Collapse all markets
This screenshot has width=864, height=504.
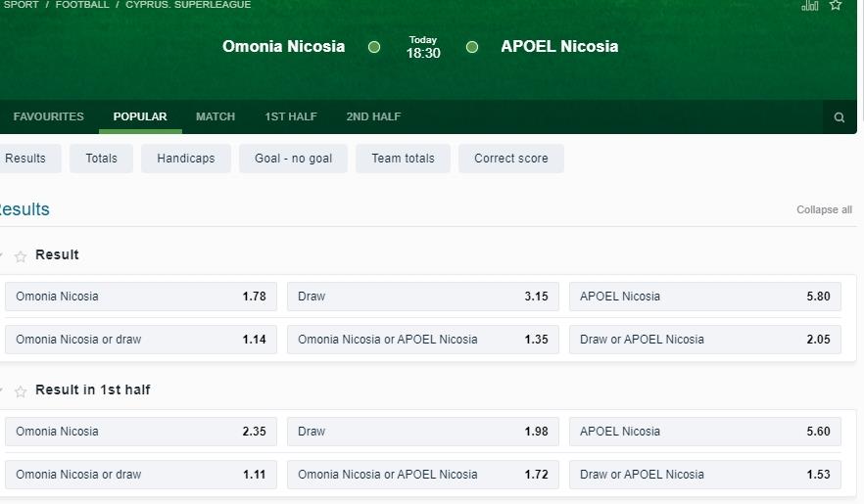pyautogui.click(x=824, y=209)
